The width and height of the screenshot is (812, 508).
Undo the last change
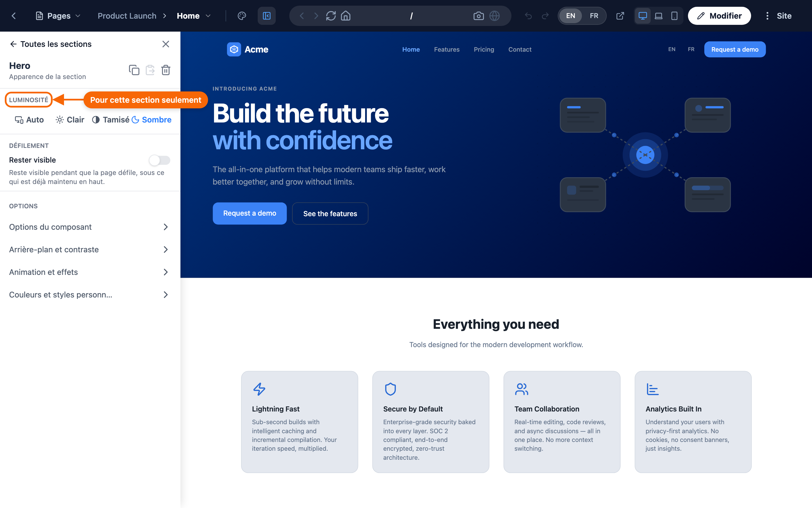(528, 16)
